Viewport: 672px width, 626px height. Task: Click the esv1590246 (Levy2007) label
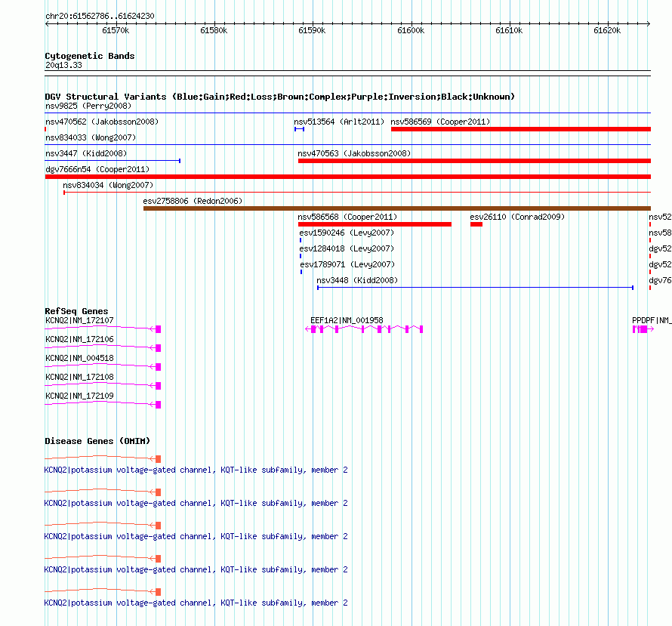point(347,233)
